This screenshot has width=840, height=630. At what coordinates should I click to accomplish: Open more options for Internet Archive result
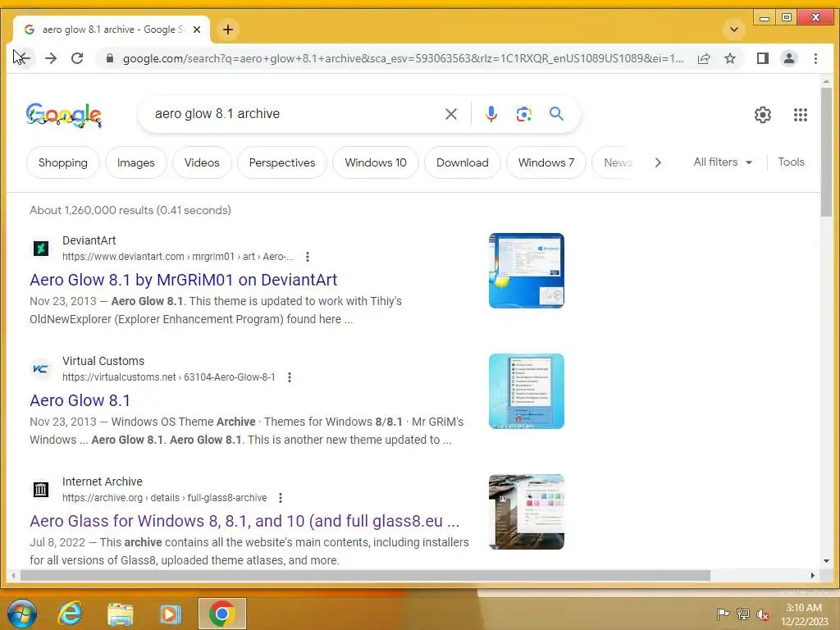pos(281,498)
